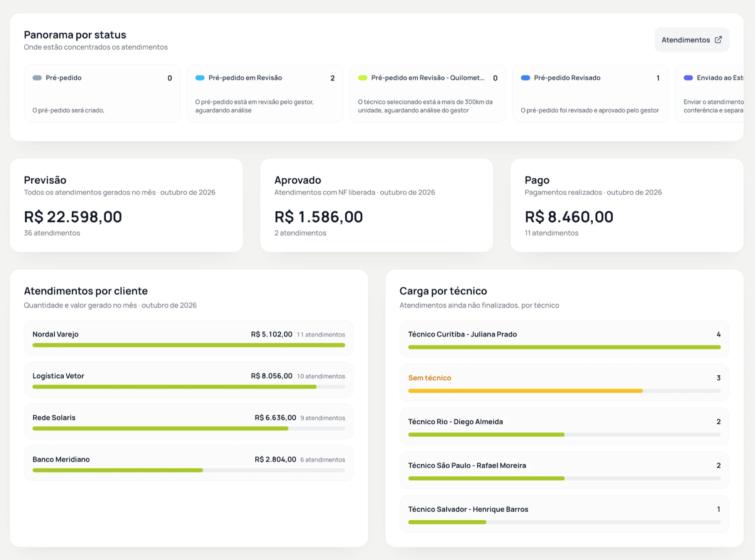Select the gray Pré-pedido status pill
755x560 pixels.
coord(37,78)
